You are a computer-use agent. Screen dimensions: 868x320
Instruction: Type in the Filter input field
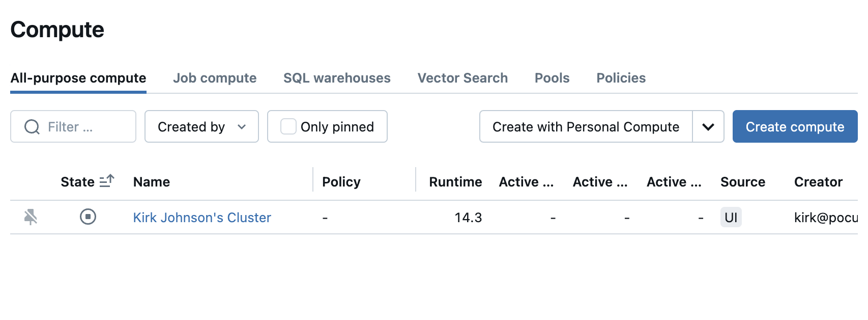click(x=86, y=127)
